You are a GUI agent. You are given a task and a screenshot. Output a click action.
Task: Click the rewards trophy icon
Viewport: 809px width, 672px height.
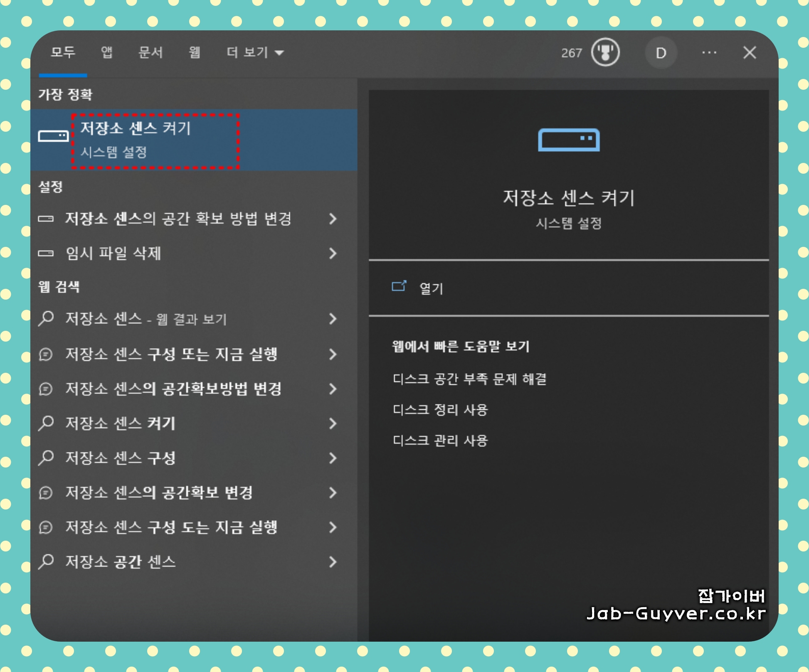tap(605, 53)
